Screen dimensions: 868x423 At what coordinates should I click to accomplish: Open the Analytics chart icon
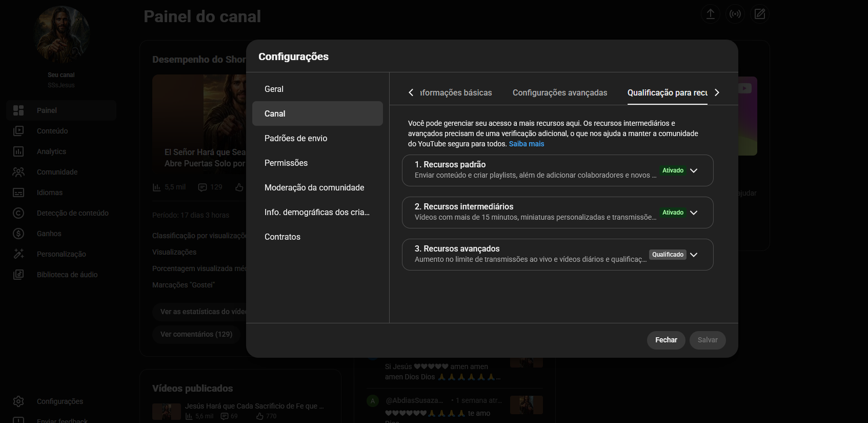[18, 151]
